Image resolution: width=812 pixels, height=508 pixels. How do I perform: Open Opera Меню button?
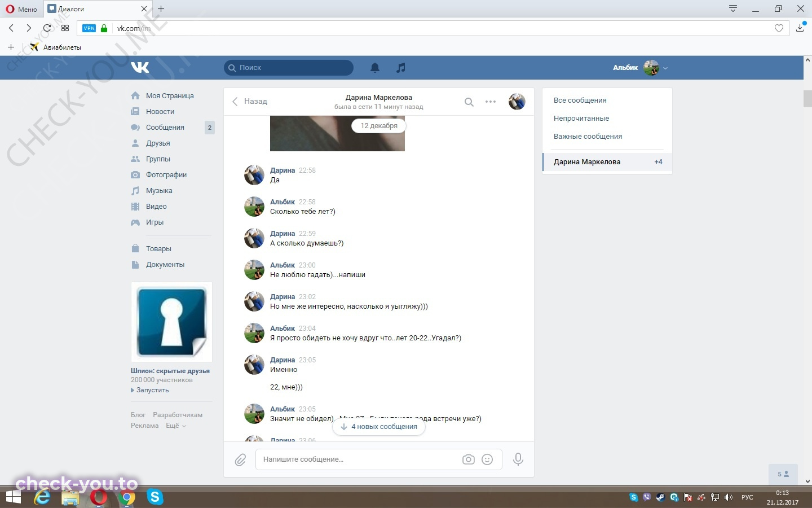[21, 9]
